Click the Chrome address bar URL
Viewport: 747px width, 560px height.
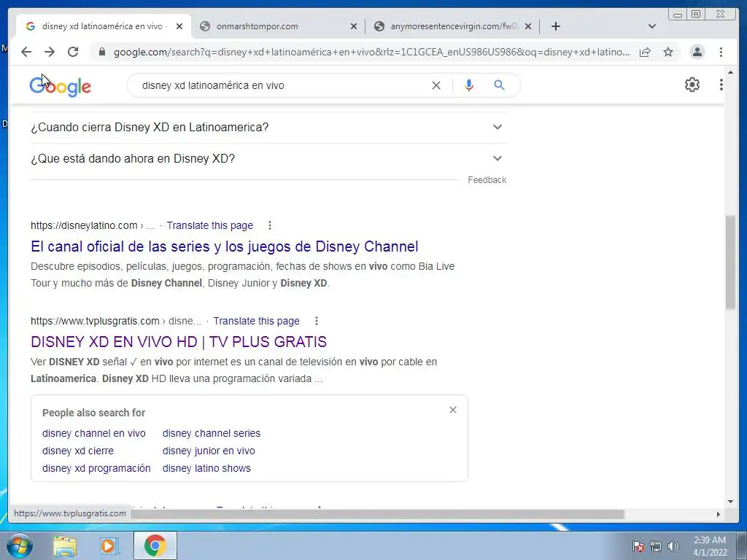click(371, 52)
